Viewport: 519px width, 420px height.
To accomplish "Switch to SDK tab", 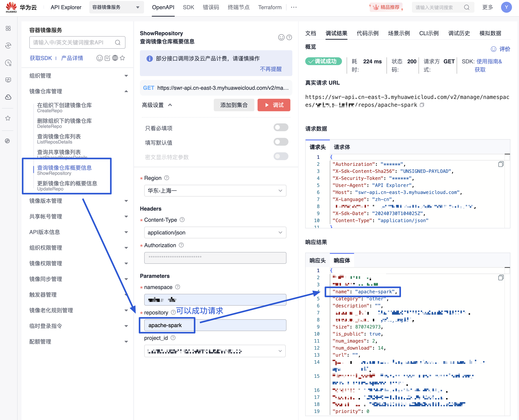I will coord(188,7).
